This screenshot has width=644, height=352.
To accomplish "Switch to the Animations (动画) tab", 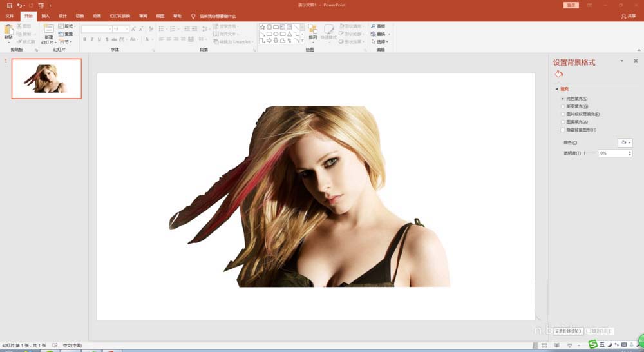I will (x=97, y=16).
